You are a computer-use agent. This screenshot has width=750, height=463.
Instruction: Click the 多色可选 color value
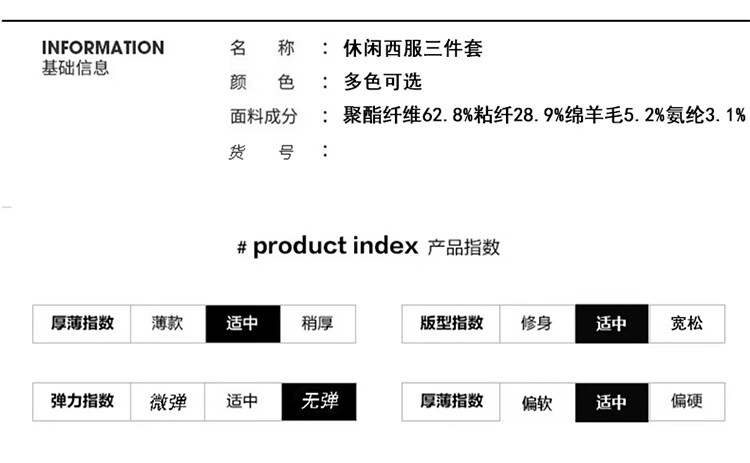[385, 82]
